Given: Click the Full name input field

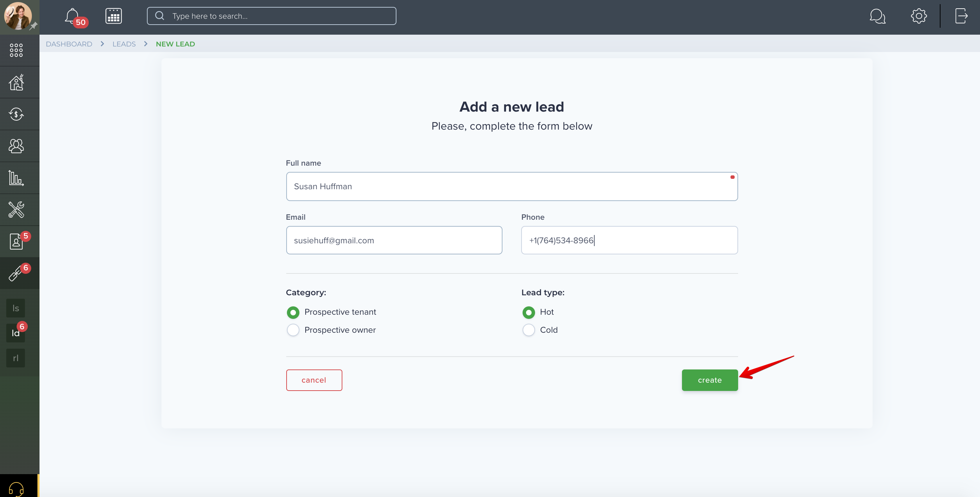Looking at the screenshot, I should point(512,186).
